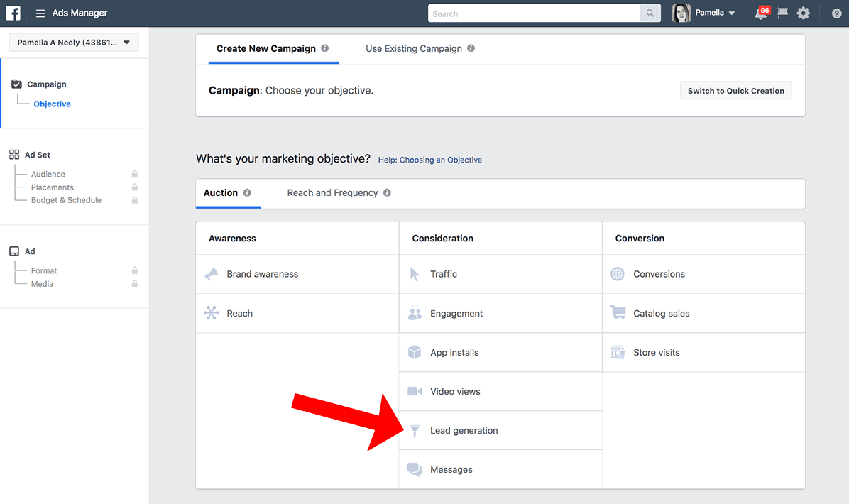The width and height of the screenshot is (849, 504).
Task: Click the flag icon in top bar
Action: [783, 13]
